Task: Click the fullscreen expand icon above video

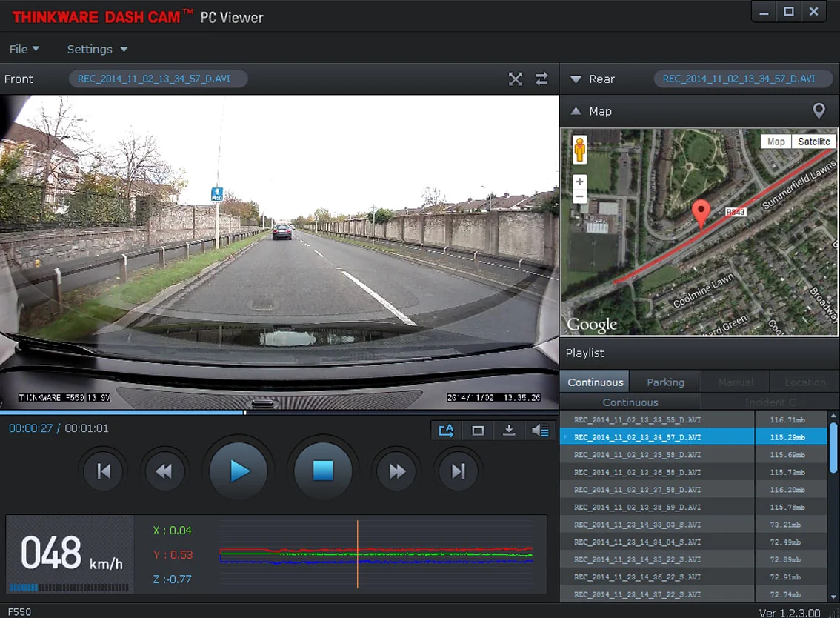Action: pos(516,79)
